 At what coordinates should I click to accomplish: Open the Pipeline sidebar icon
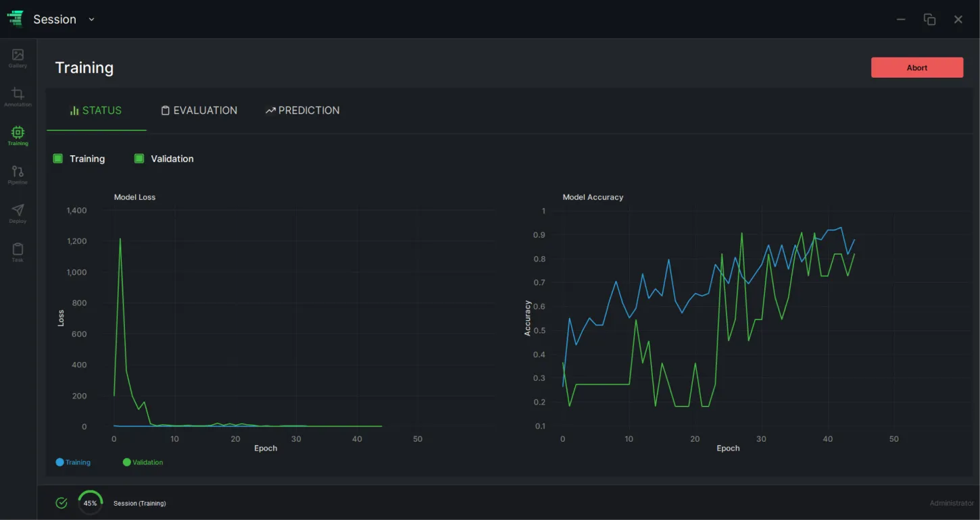pyautogui.click(x=18, y=172)
